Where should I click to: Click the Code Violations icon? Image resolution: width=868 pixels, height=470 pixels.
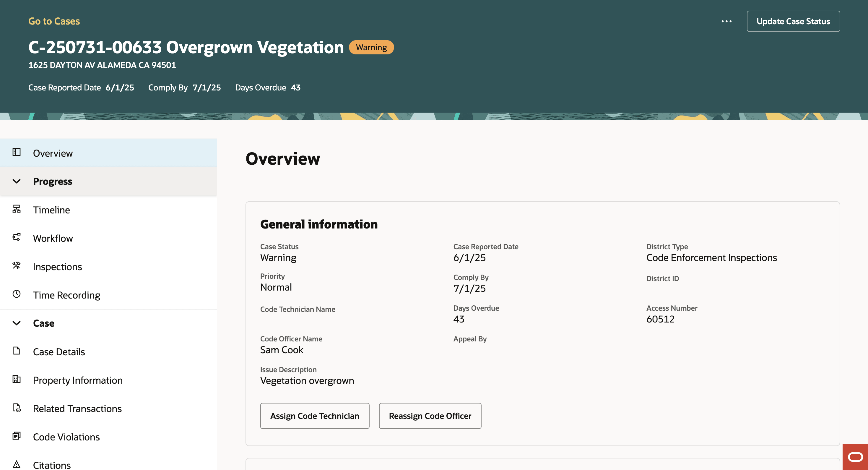(17, 436)
